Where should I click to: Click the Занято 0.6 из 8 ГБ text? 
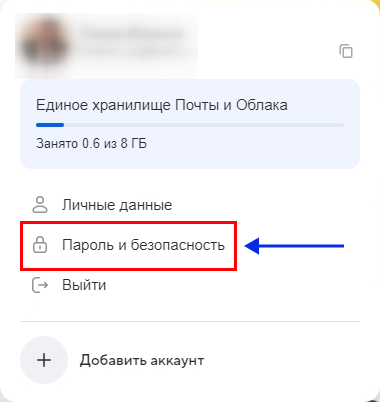91,144
